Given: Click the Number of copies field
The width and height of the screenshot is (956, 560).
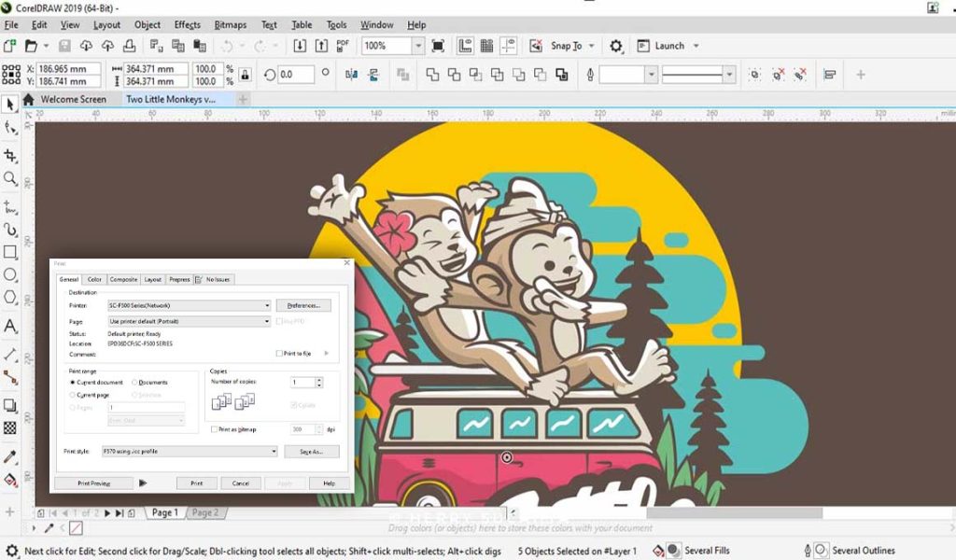Looking at the screenshot, I should (302, 382).
